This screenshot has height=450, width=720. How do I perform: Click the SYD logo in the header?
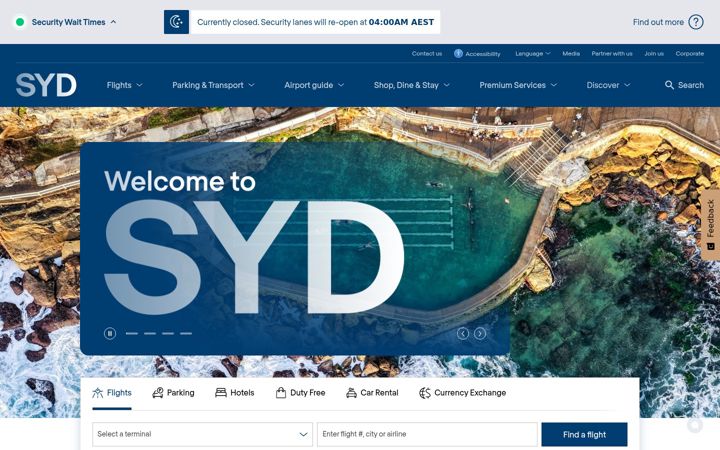click(46, 85)
